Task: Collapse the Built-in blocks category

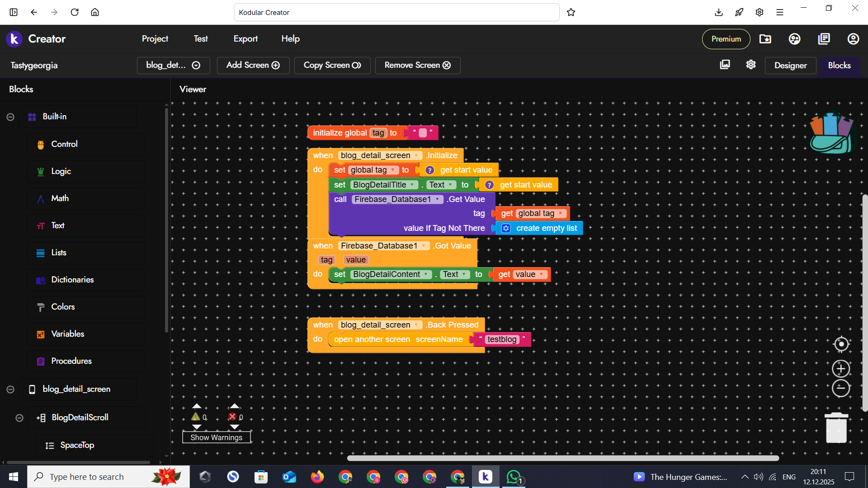Action: point(10,117)
